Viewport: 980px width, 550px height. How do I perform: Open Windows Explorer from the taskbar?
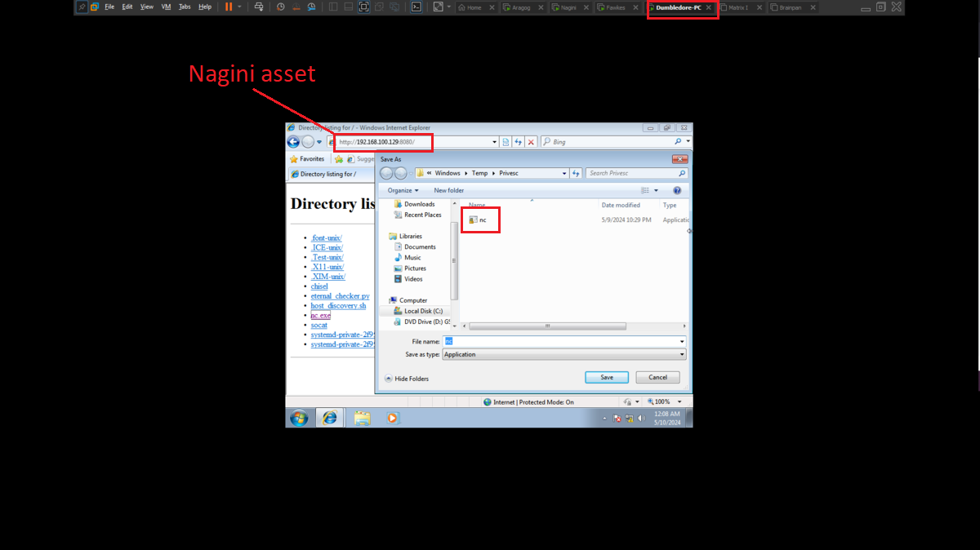click(362, 418)
